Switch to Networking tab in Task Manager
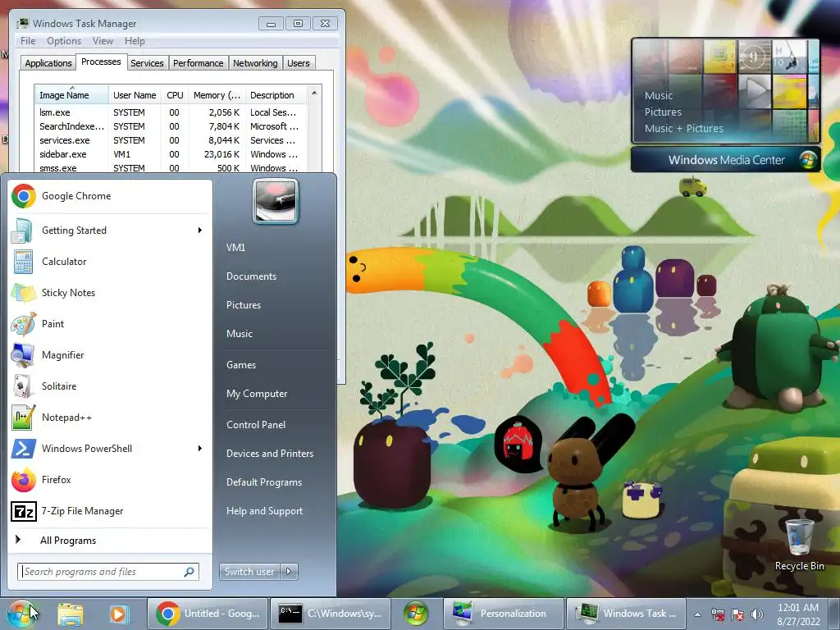Image resolution: width=840 pixels, height=630 pixels. [255, 63]
